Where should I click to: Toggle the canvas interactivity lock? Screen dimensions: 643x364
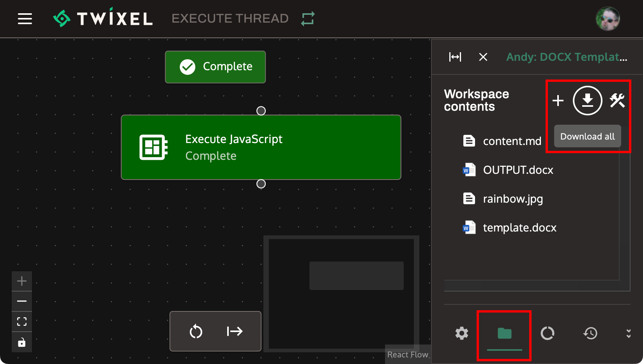(21, 342)
